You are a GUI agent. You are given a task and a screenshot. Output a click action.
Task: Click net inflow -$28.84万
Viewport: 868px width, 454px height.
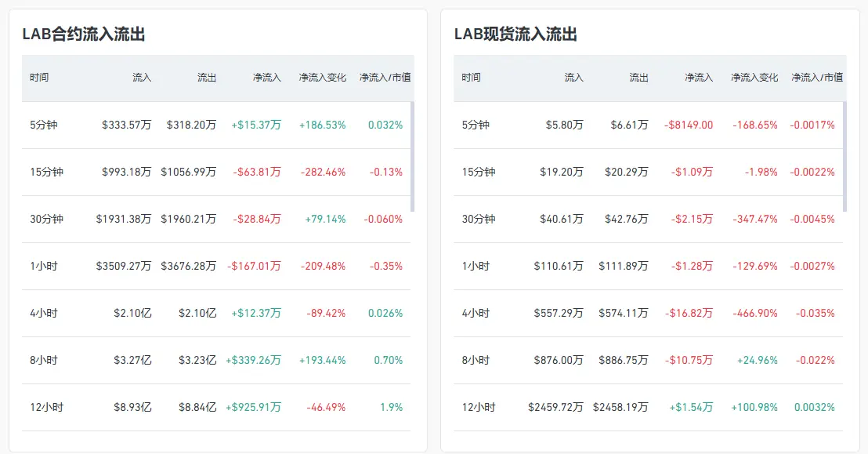(x=257, y=219)
